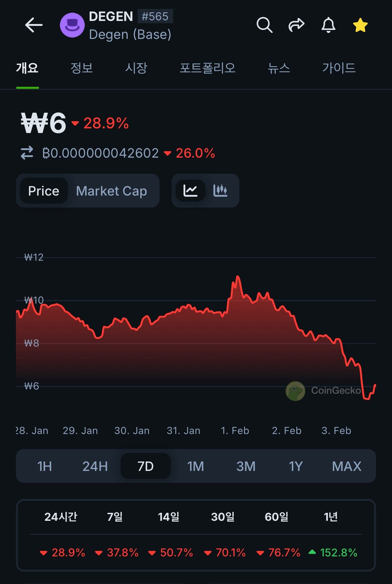Tap the back arrow icon
The width and height of the screenshot is (392, 584).
coord(34,25)
